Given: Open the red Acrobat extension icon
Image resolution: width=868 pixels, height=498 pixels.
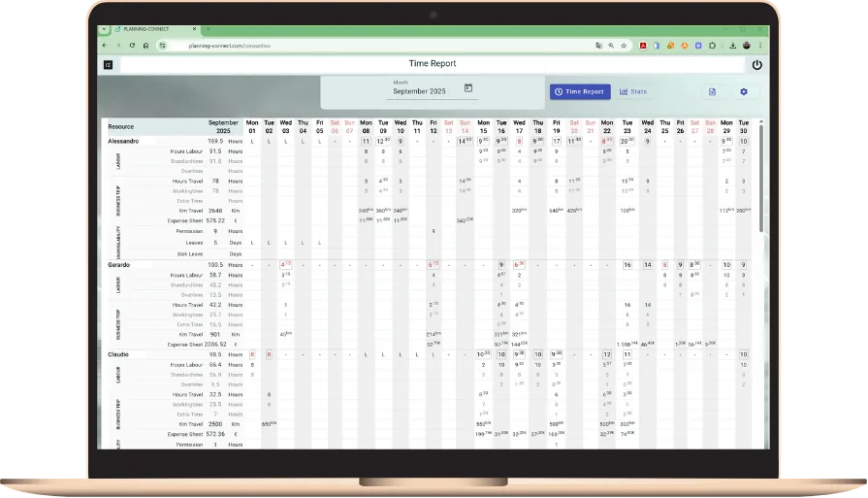Looking at the screenshot, I should click(x=643, y=46).
